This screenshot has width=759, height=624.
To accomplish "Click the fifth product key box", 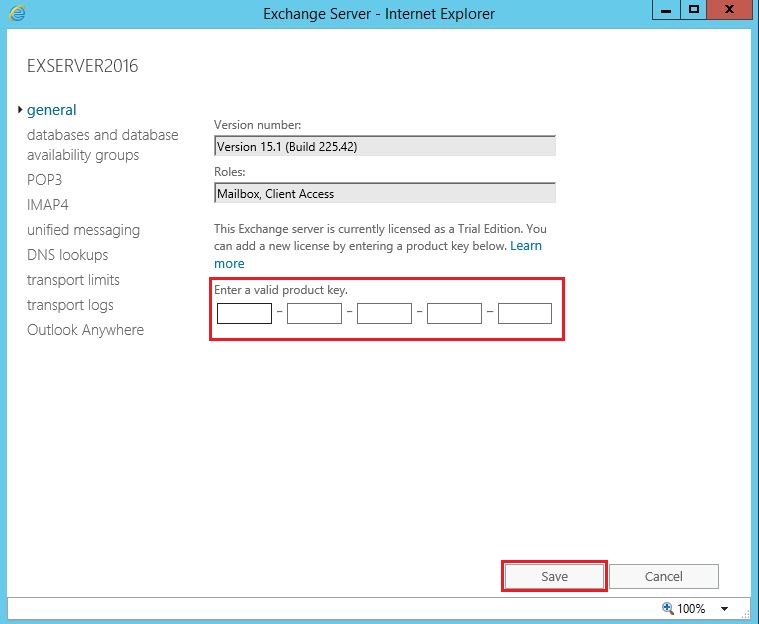I will [x=525, y=313].
